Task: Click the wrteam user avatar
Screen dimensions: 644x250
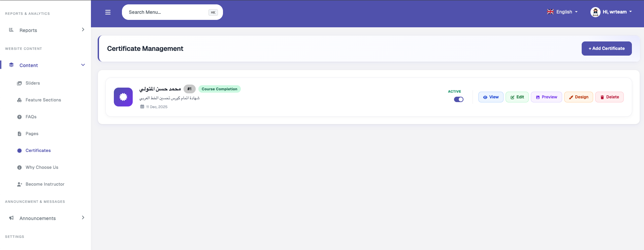Action: [595, 12]
